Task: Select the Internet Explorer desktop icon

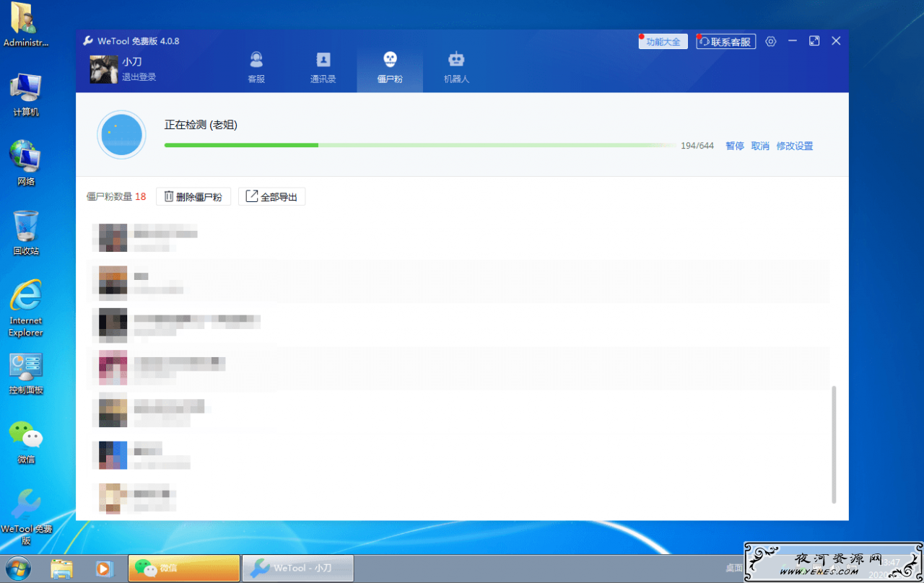Action: click(x=26, y=309)
